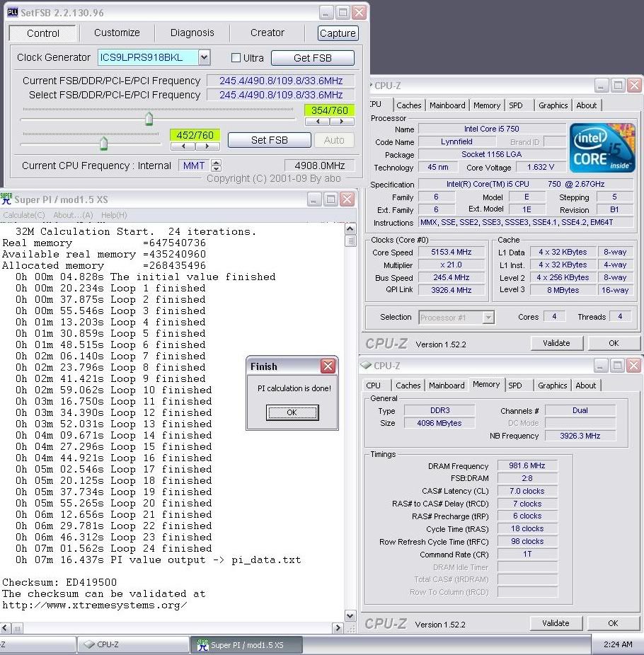Nudge lower SetFSB slider right with arrow
The image size is (644, 655).
[x=207, y=146]
